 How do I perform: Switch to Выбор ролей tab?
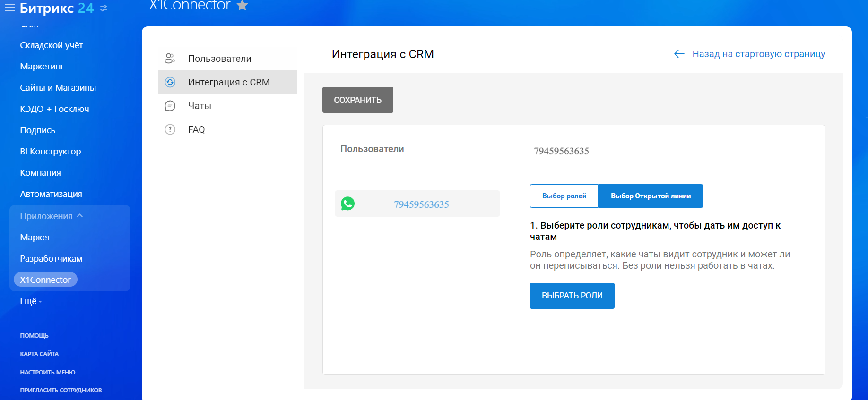(564, 196)
